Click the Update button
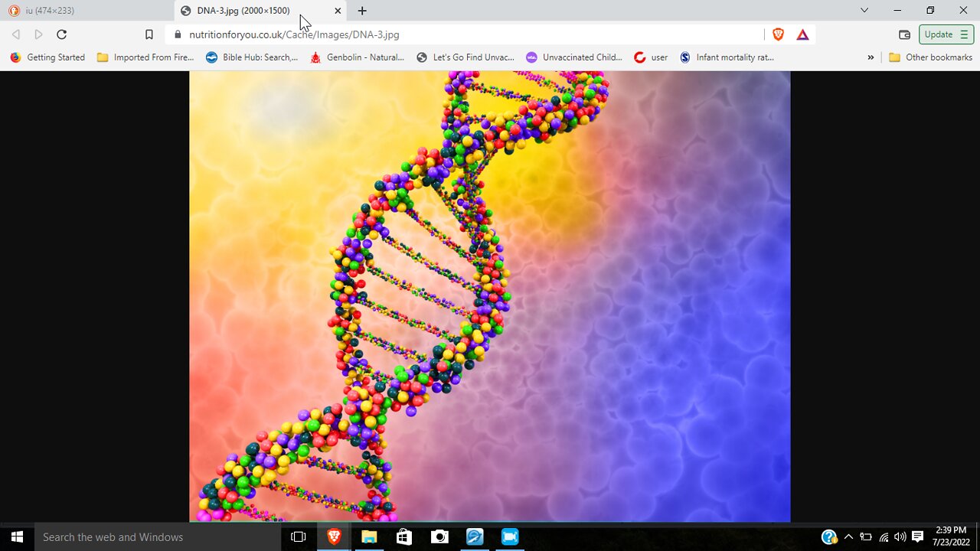 point(946,34)
